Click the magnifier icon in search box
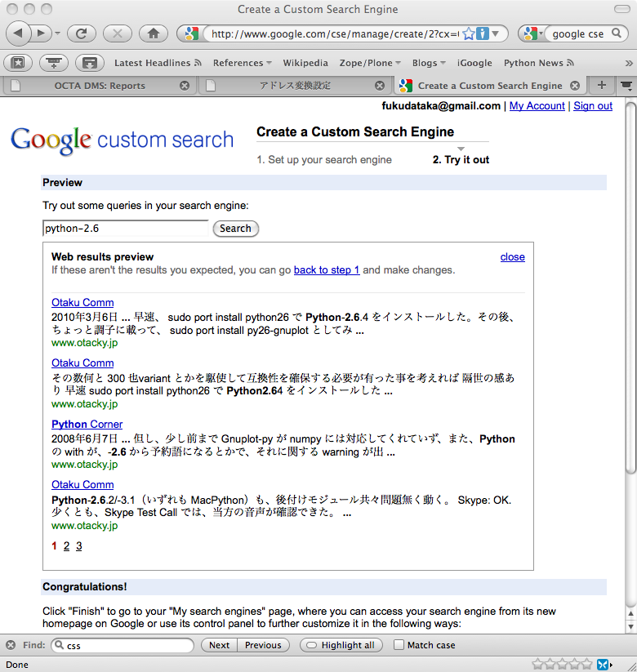The height and width of the screenshot is (672, 637). 617,33
